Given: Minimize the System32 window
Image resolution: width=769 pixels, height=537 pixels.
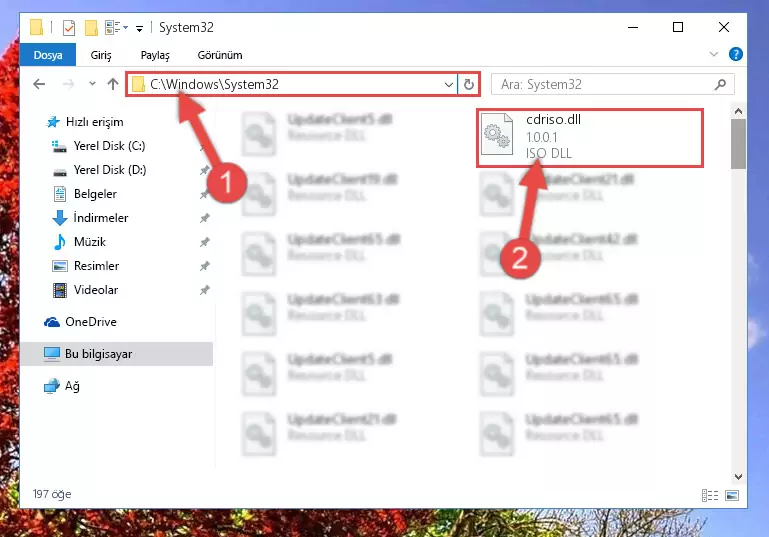Looking at the screenshot, I should tap(633, 27).
